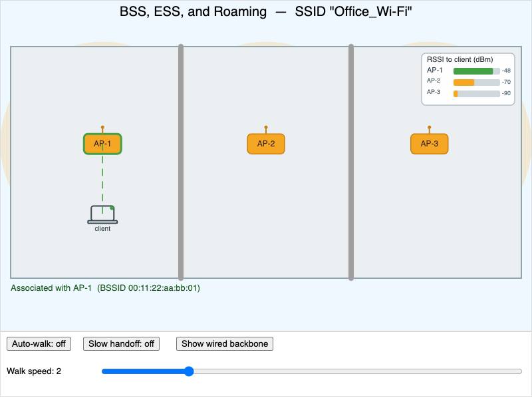Toggle the Auto-walk button on
The height and width of the screenshot is (398, 532).
coord(39,343)
